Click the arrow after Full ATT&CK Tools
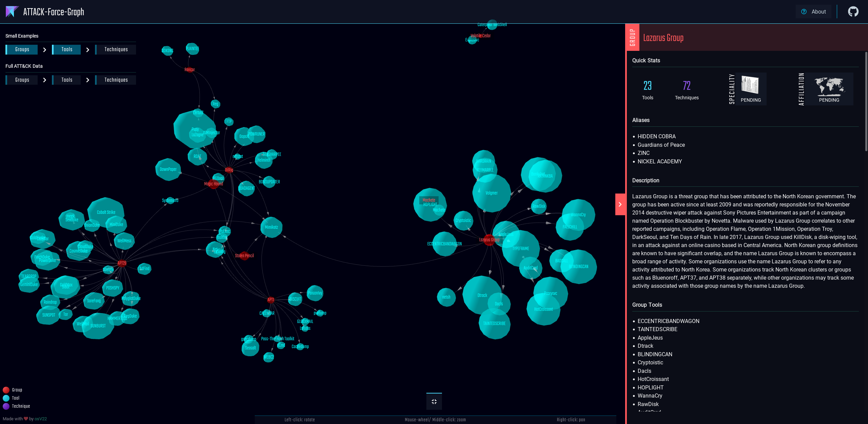 88,80
